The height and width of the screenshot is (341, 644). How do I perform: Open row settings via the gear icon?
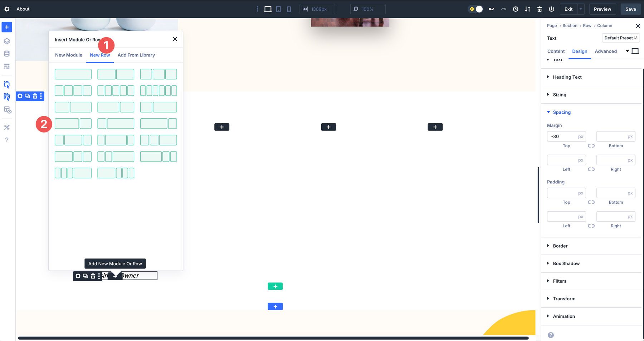[20, 96]
